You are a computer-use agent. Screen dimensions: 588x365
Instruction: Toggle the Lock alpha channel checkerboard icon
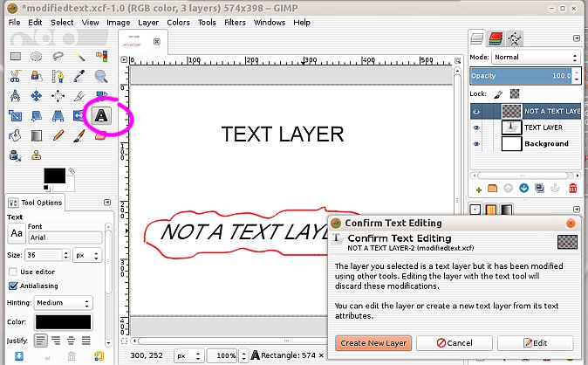click(515, 94)
